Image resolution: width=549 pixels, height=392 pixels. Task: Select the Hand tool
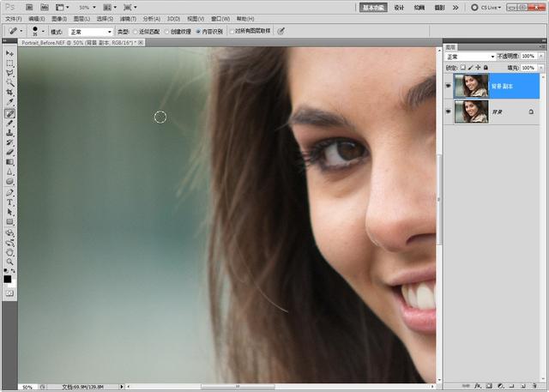coord(9,252)
